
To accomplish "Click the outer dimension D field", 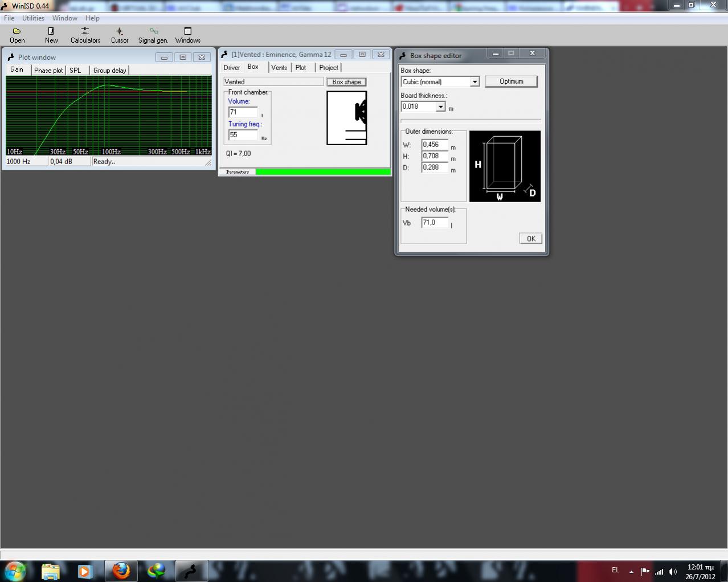I will click(435, 167).
